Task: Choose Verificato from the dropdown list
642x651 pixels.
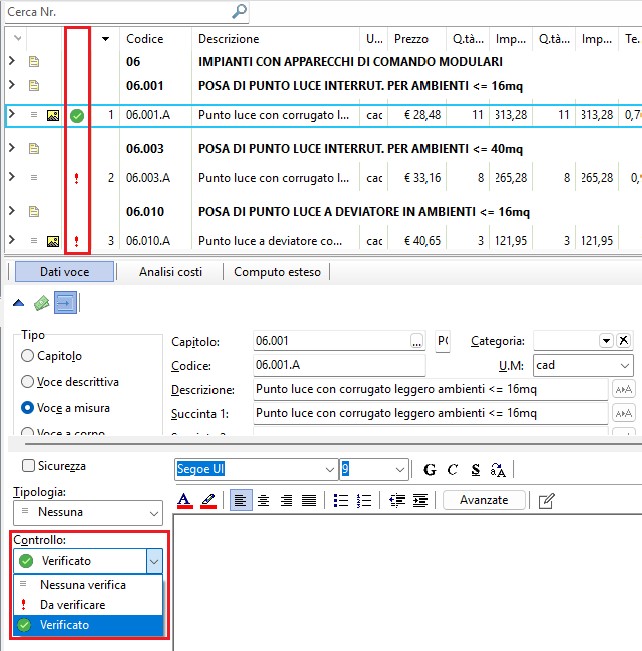Action: click(88, 625)
